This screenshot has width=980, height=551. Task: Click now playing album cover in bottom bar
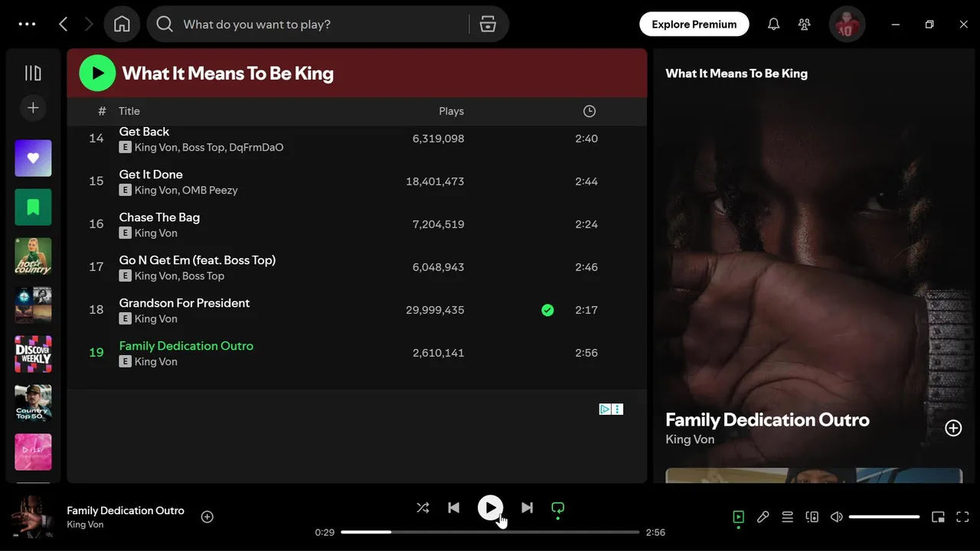[33, 517]
